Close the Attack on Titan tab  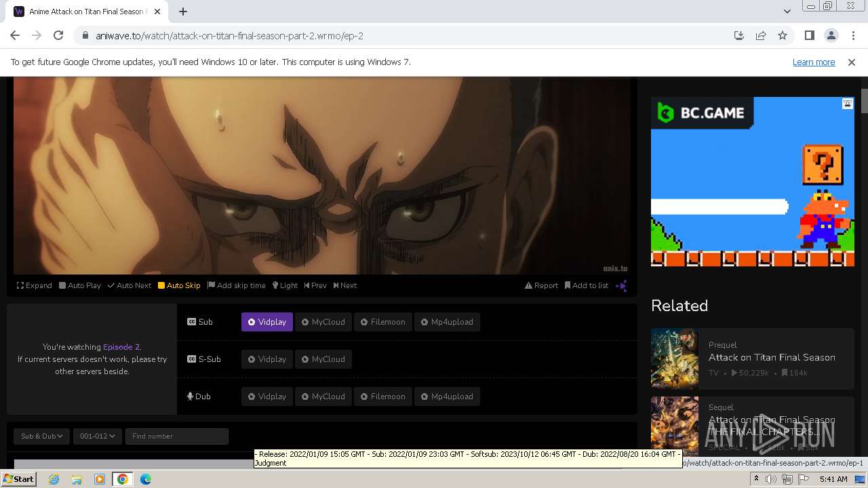point(157,12)
